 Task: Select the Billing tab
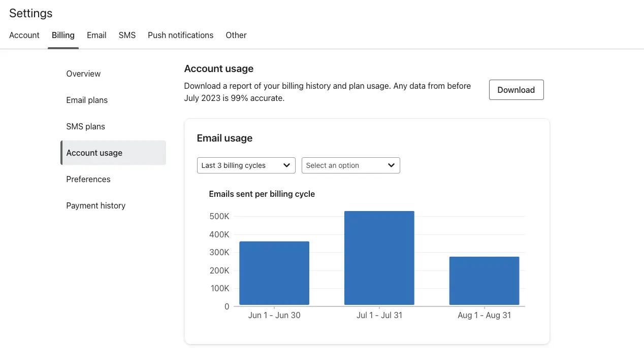click(63, 35)
